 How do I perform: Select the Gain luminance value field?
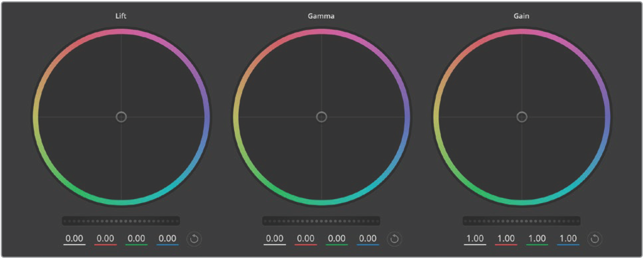475,239
